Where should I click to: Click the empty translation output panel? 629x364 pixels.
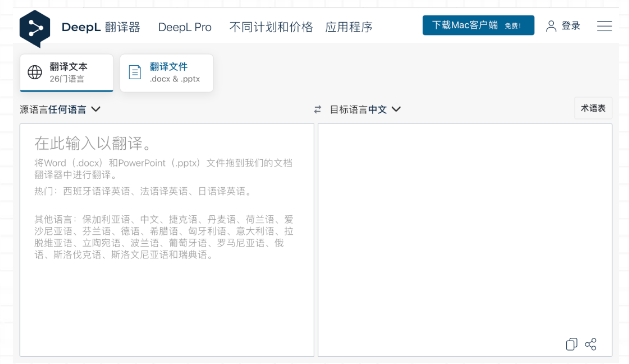coord(465,240)
